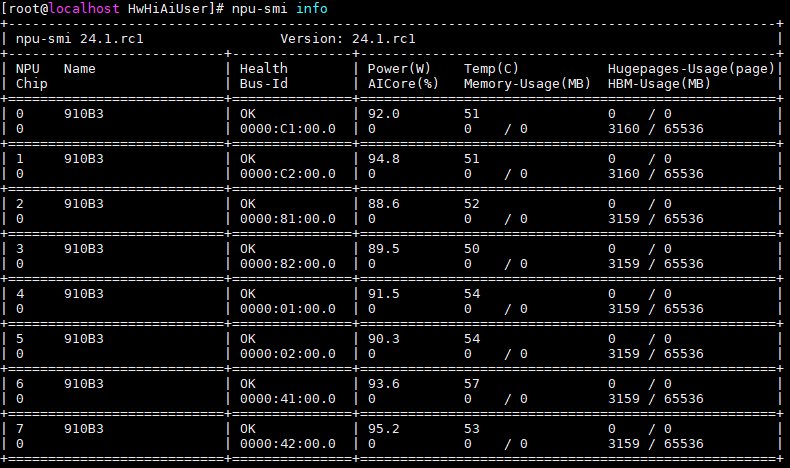Select bus id '0000:42:00.0'
The image size is (790, 468).
click(x=288, y=444)
